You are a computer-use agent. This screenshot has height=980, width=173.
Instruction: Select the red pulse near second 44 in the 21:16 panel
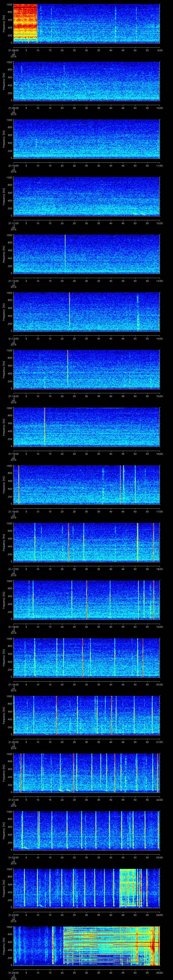(x=120, y=484)
